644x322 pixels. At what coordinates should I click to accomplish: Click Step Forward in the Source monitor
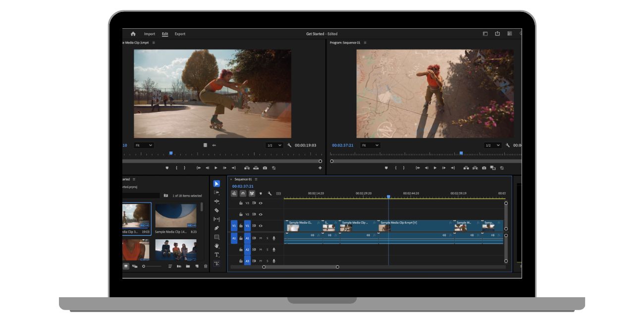[x=225, y=168]
